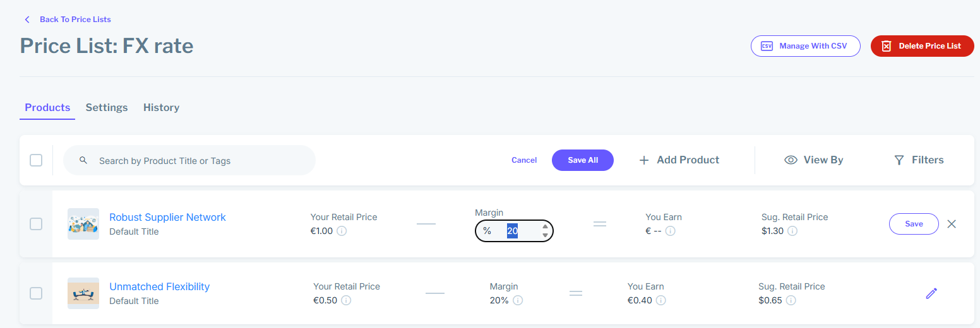Click info icon next to €0.40 earnings
This screenshot has width=980, height=328.
661,300
